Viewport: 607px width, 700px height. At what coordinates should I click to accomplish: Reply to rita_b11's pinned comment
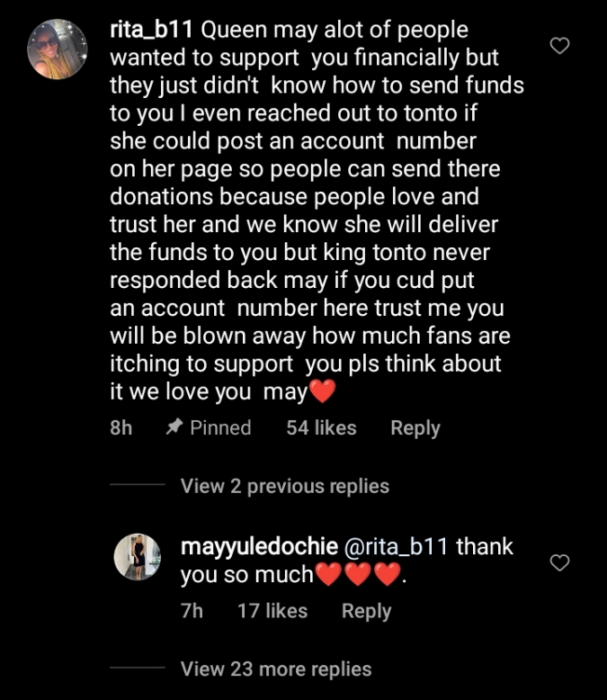click(x=415, y=428)
